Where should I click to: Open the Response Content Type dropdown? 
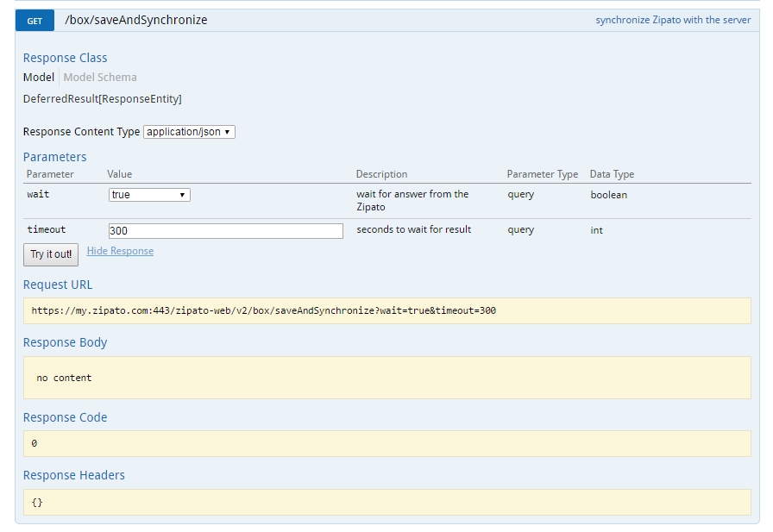pos(189,132)
